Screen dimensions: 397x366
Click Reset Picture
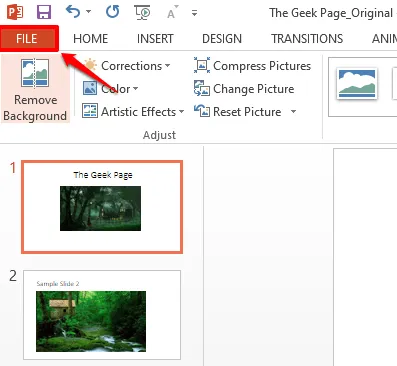tap(238, 112)
